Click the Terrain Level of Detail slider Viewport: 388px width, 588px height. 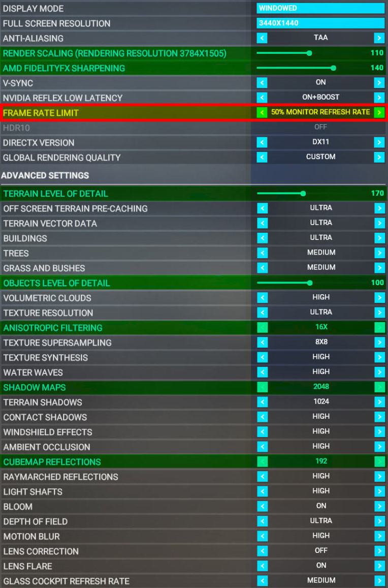[x=280, y=193]
